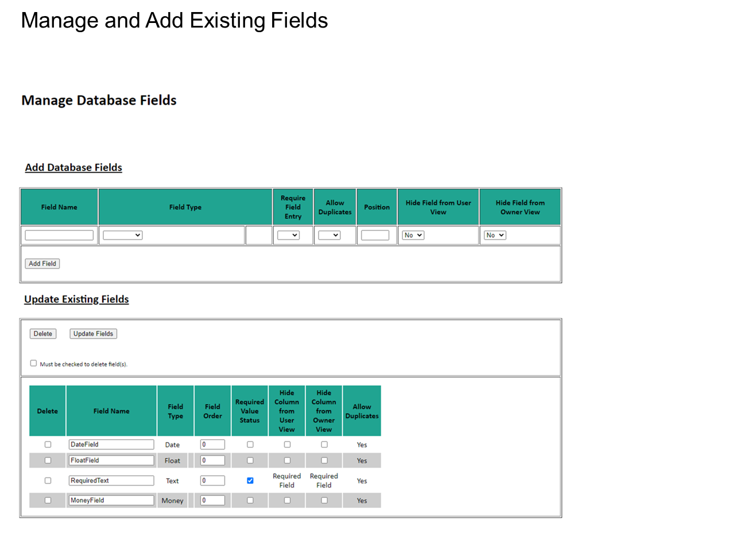Open the Field Type dropdown
The image size is (756, 535).
[122, 235]
